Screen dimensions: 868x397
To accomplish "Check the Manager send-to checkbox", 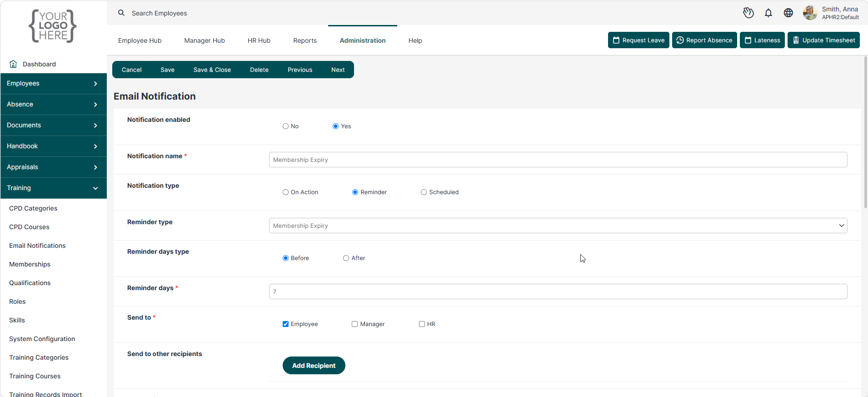I will (x=354, y=324).
